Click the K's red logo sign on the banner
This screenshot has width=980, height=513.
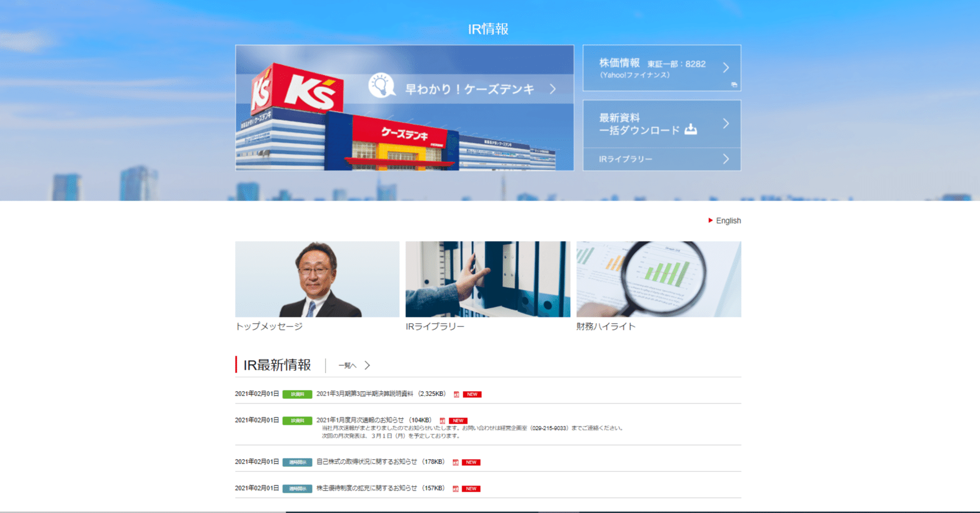click(313, 92)
